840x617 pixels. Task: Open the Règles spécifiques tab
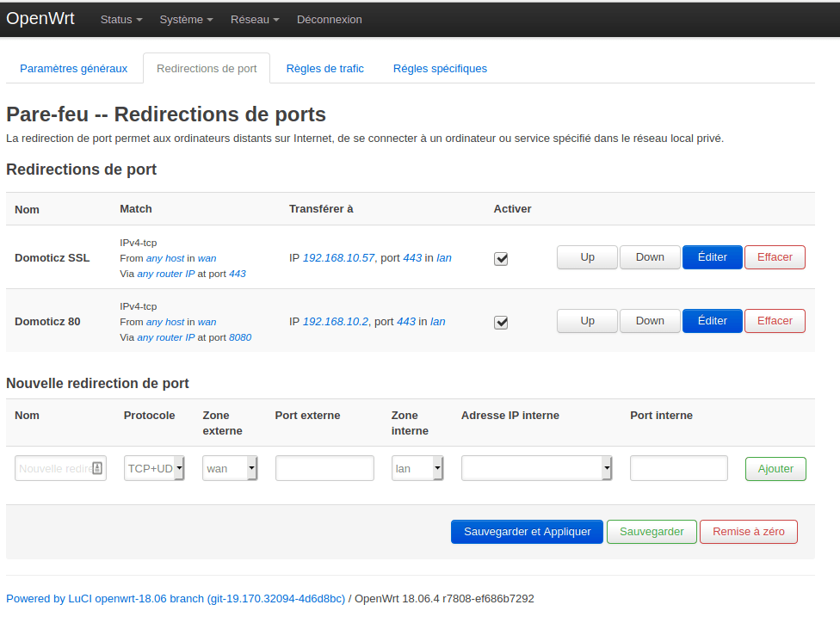pos(440,69)
